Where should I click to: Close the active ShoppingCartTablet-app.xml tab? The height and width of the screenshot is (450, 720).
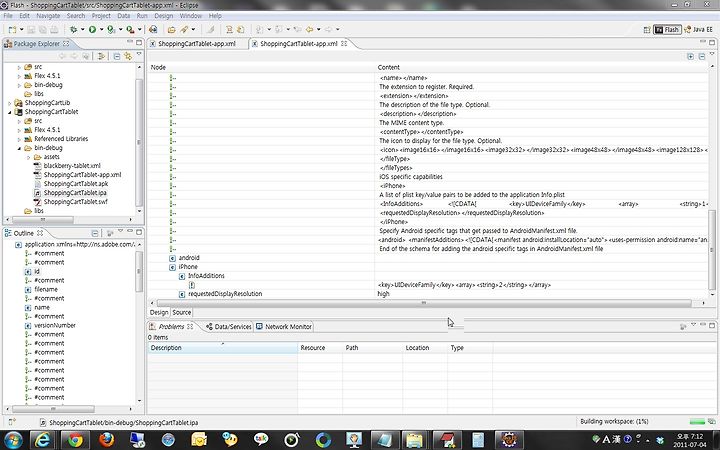(344, 44)
